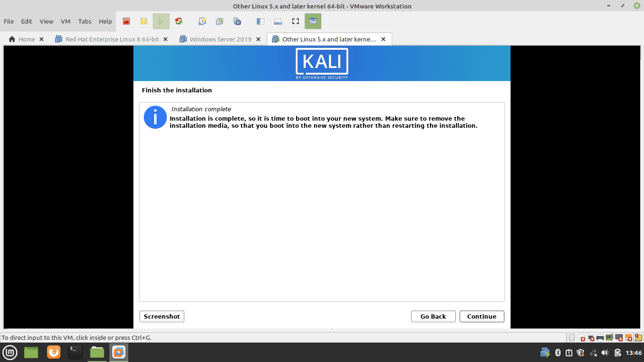Power off the VM with the red toolbar icon
This screenshot has width=644, height=362.
(126, 21)
